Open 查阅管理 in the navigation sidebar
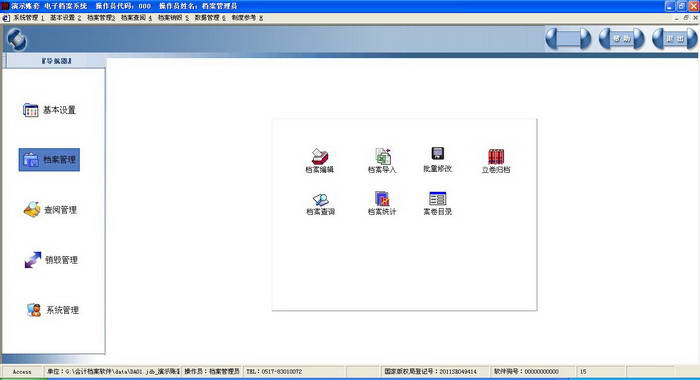The image size is (700, 380). pyautogui.click(x=50, y=210)
